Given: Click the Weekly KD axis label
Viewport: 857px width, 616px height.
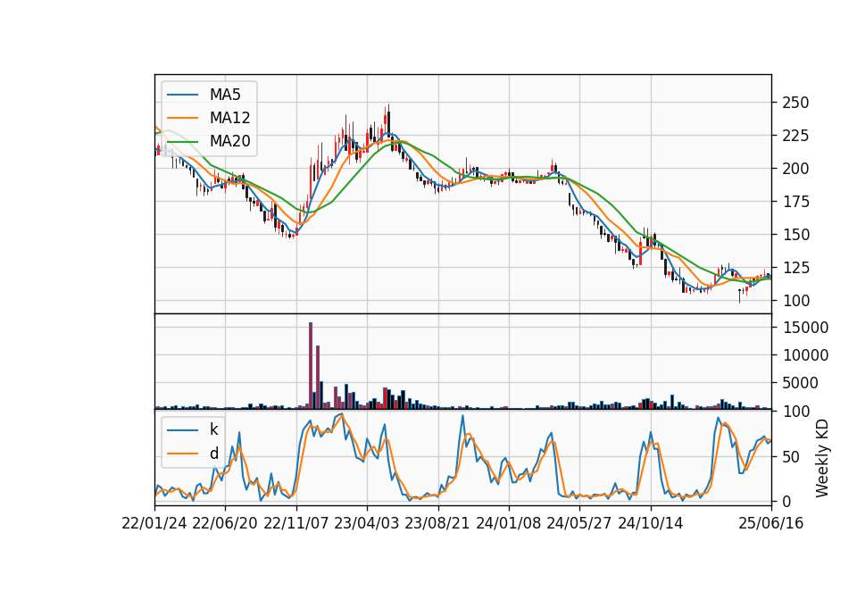Looking at the screenshot, I should point(822,458).
